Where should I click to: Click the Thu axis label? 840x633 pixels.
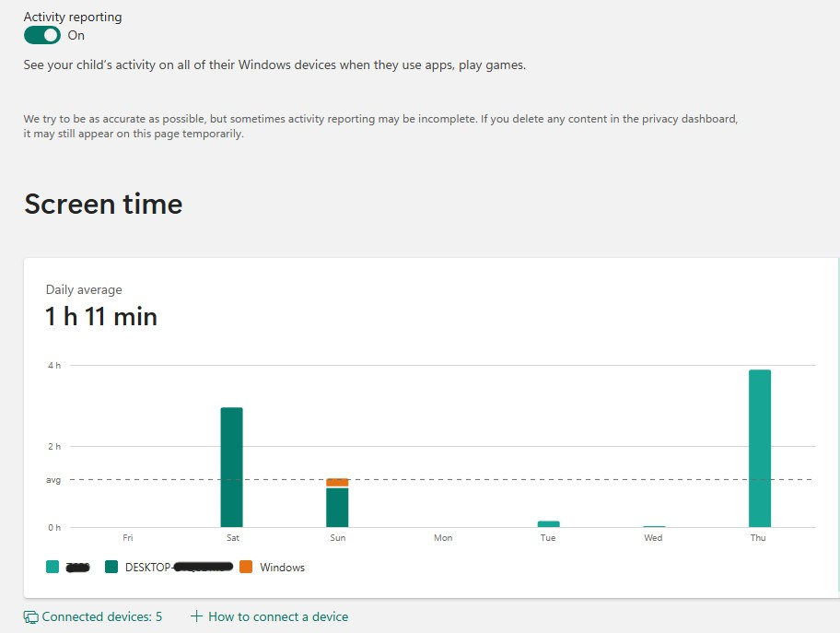(x=758, y=537)
